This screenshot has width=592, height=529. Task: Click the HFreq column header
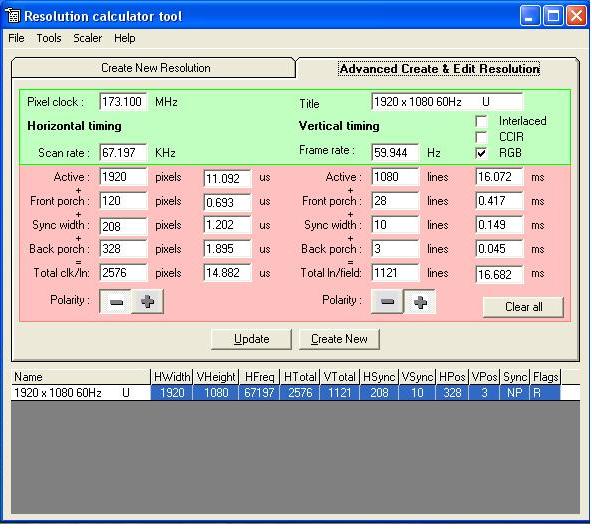[x=259, y=377]
